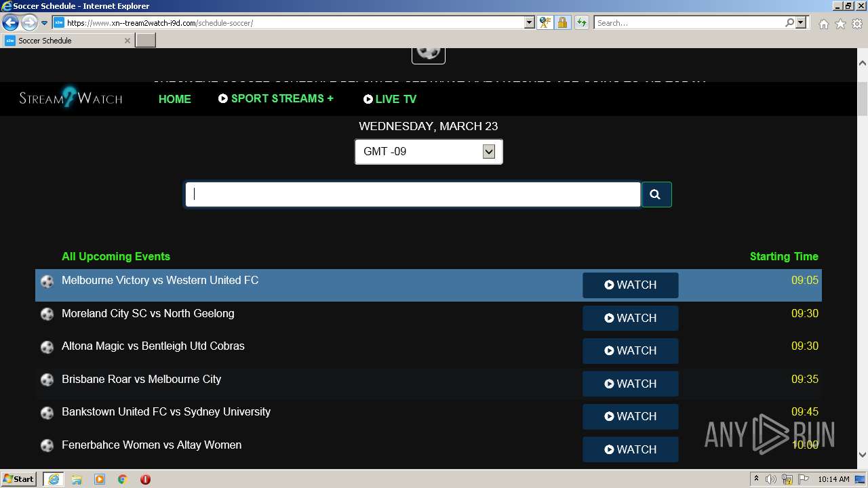Open the search provider dropdown arrow
Image resolution: width=868 pixels, height=488 pixels.
[x=801, y=22]
